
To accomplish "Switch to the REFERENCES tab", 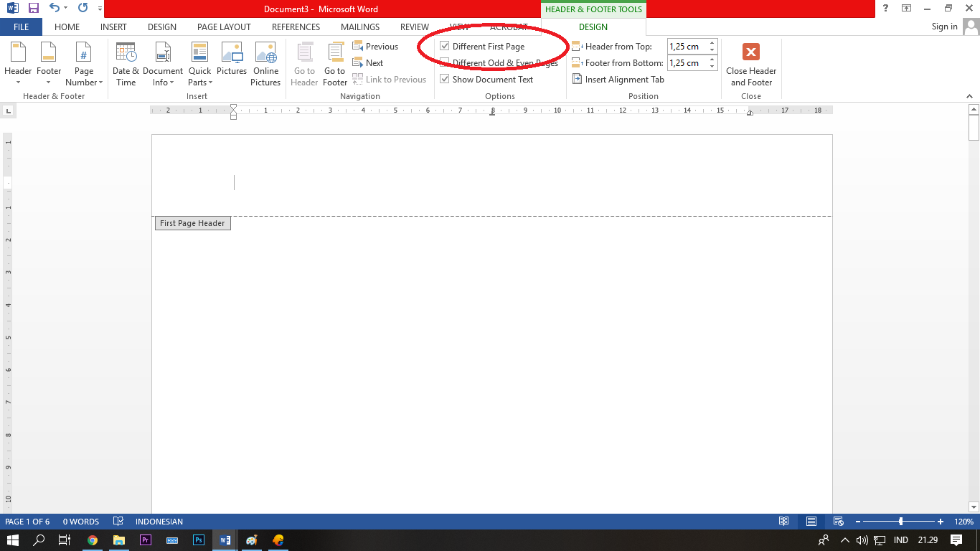I will (296, 27).
